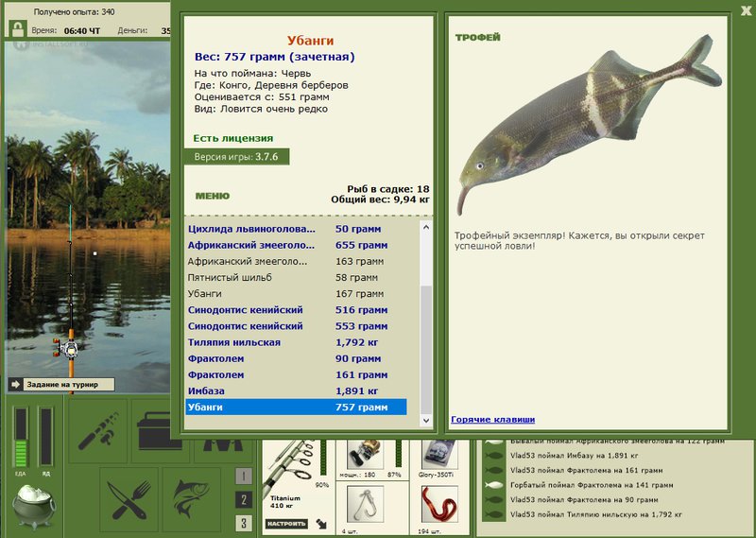
Task: Switch to tackle preset 1
Action: click(x=244, y=477)
